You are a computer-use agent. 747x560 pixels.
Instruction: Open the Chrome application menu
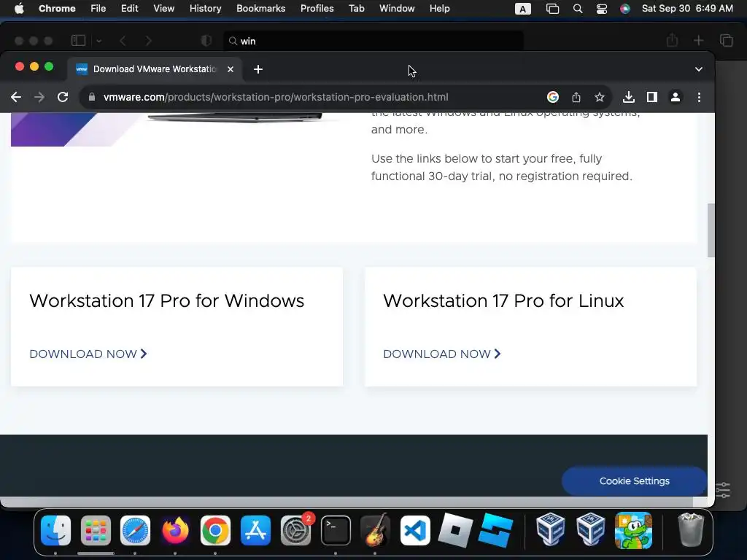[57, 9]
